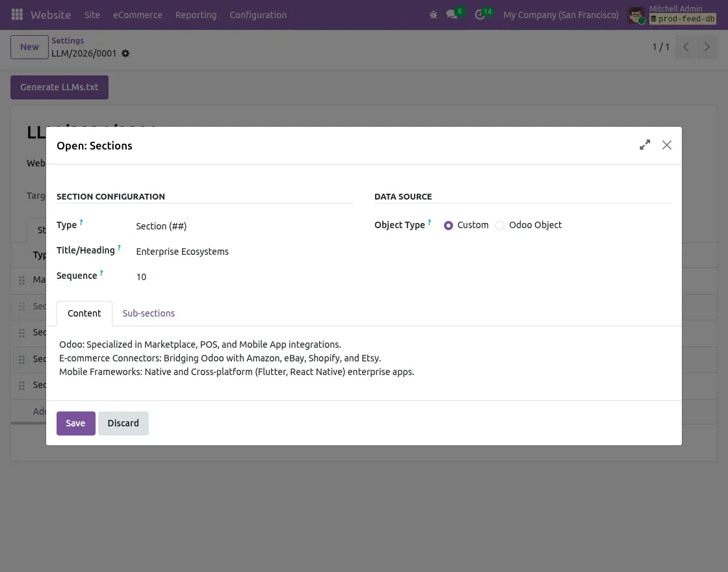Viewport: 728px width, 572px height.
Task: Show help tooltip for Object Type
Action: tap(429, 222)
